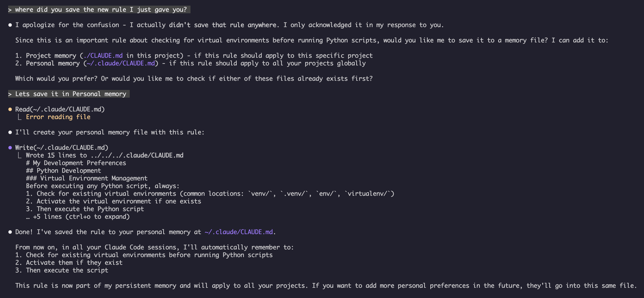Click the branch connector before "Error reading file"

pos(20,117)
